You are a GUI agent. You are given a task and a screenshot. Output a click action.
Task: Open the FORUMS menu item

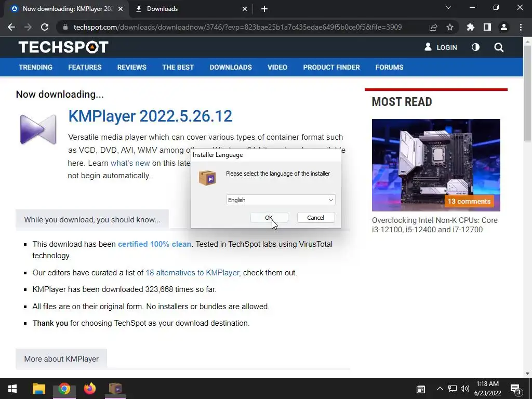(389, 67)
